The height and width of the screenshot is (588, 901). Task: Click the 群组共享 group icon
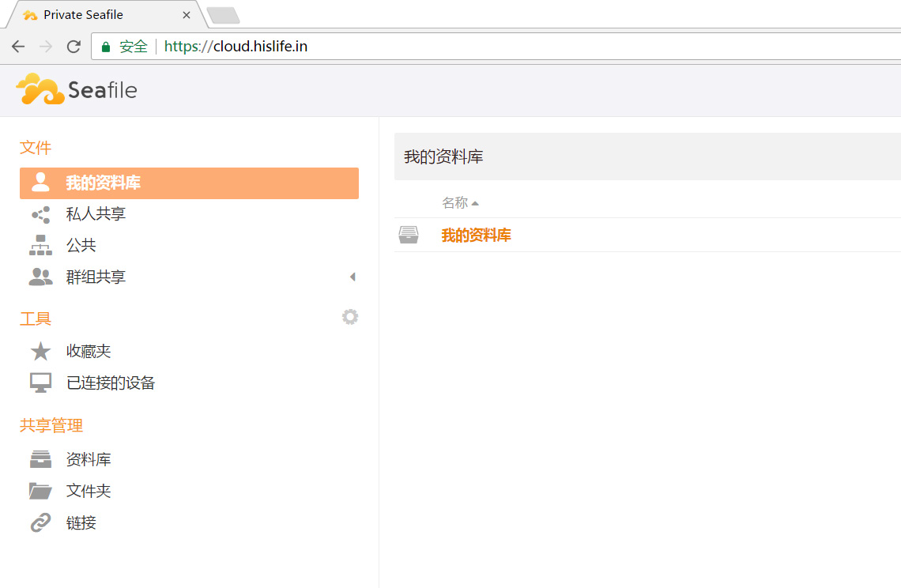40,277
